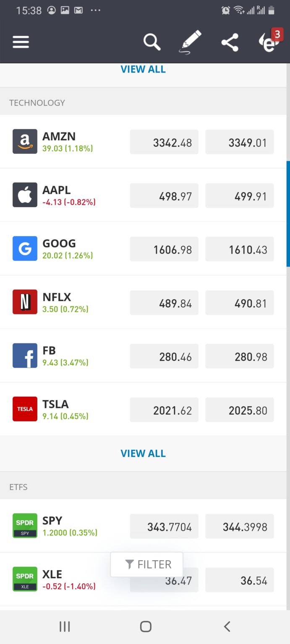The image size is (290, 644).
Task: Click the SPDR icon beside SPY
Action: tap(25, 526)
